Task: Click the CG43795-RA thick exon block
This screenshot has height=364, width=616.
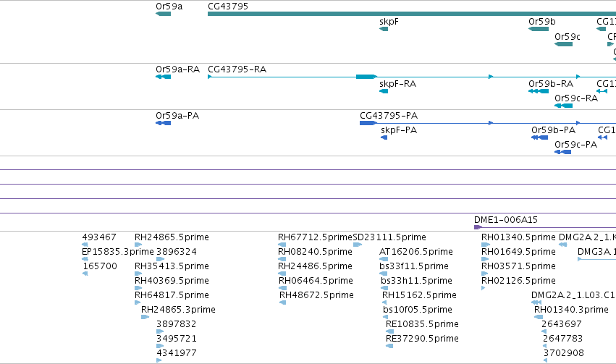Action: point(366,77)
